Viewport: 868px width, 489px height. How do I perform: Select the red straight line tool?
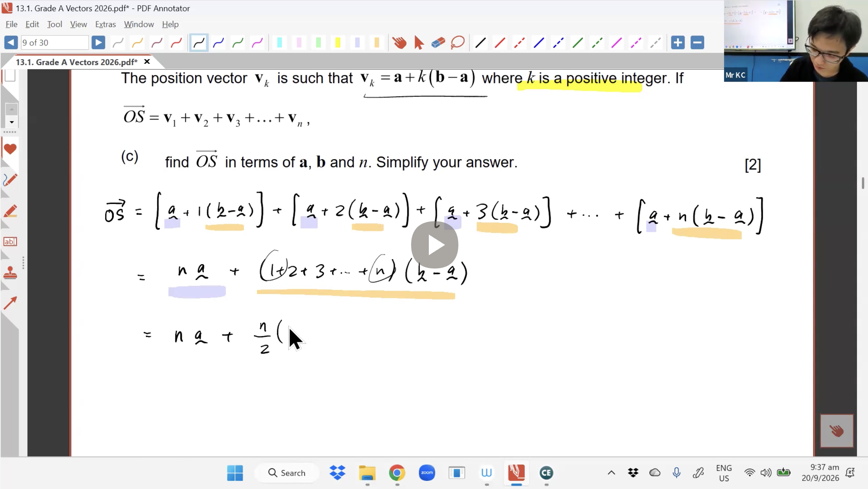coord(500,43)
